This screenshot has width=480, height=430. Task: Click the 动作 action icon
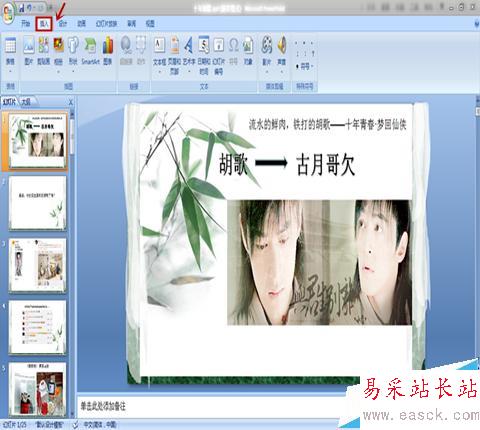pos(141,51)
